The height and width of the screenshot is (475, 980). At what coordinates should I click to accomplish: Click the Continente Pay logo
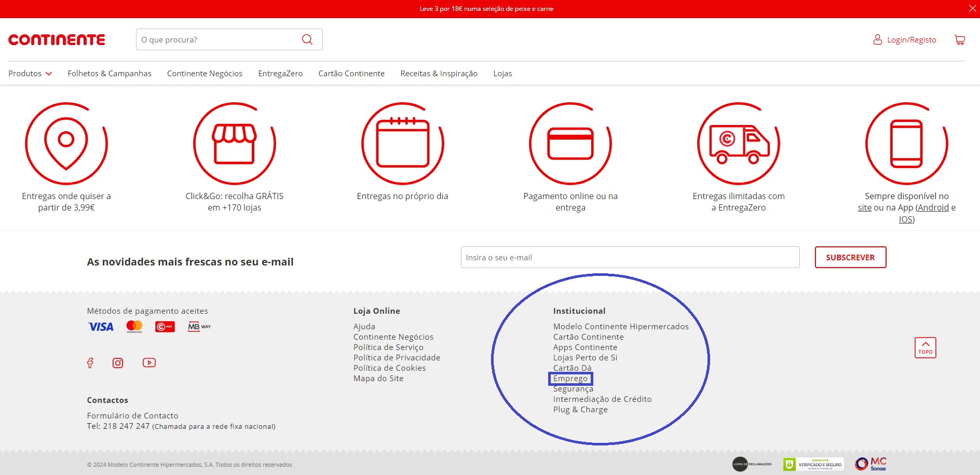point(165,327)
